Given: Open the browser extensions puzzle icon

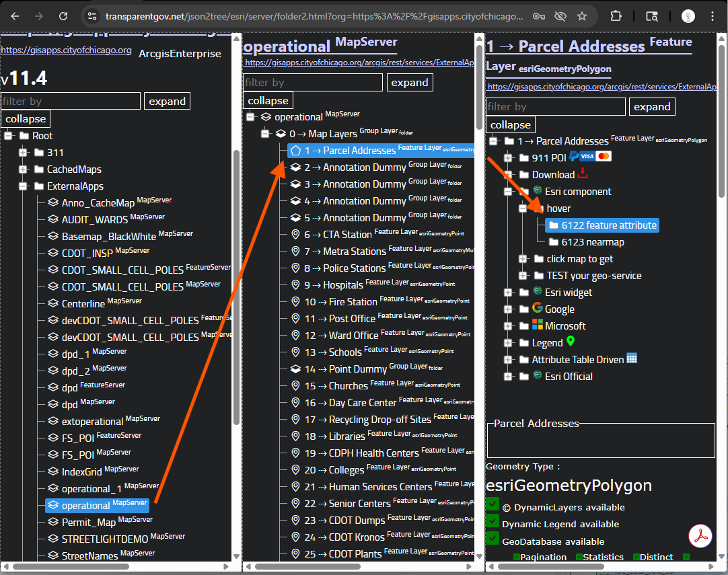Looking at the screenshot, I should (x=616, y=16).
